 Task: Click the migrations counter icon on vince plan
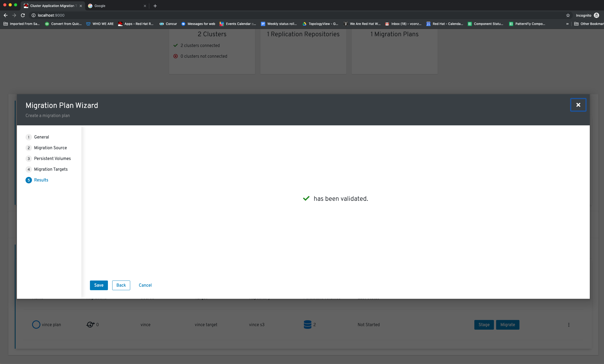(x=90, y=325)
